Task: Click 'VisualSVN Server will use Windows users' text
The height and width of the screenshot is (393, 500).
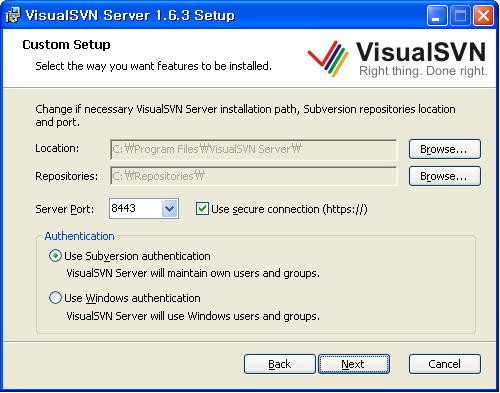Action: (193, 316)
